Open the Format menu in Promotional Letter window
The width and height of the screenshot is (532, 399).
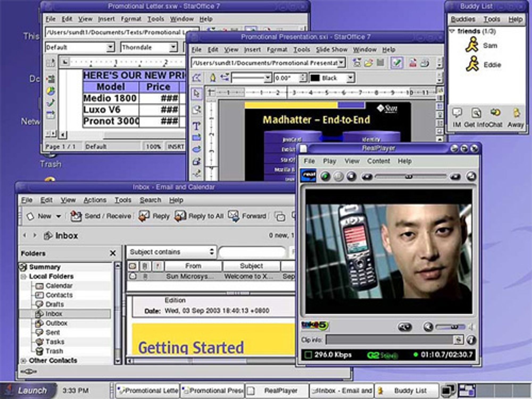click(x=131, y=19)
